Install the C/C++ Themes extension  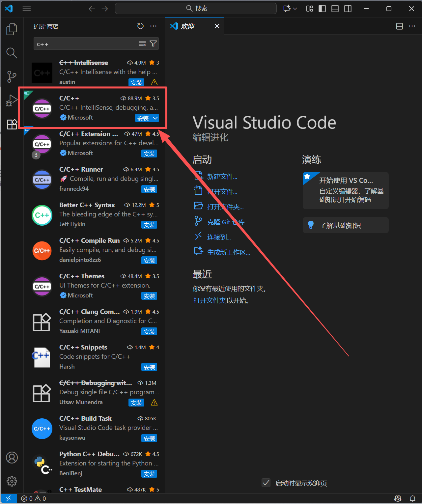[149, 296]
